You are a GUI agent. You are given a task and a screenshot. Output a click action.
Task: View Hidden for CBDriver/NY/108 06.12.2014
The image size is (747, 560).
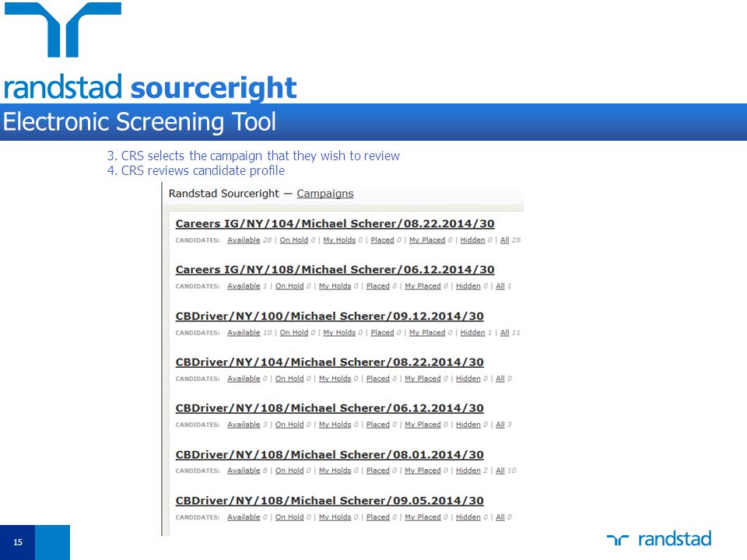[468, 425]
